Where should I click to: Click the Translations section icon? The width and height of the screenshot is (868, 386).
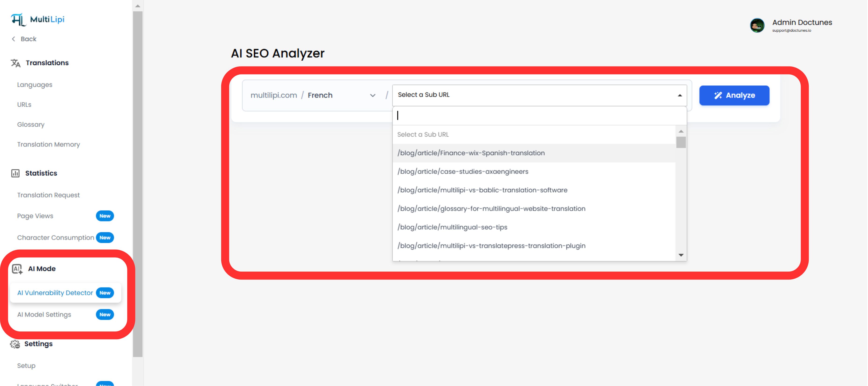click(15, 63)
